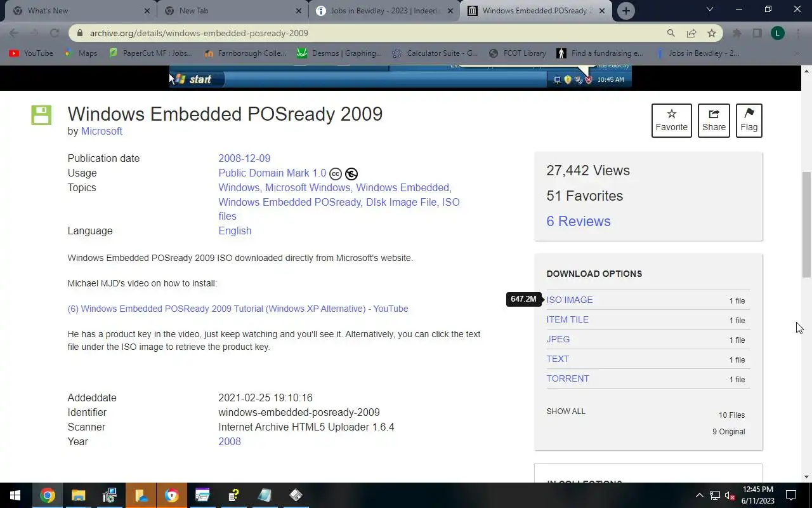This screenshot has width=812, height=508.
Task: Go forward to the next page
Action: pos(34,33)
